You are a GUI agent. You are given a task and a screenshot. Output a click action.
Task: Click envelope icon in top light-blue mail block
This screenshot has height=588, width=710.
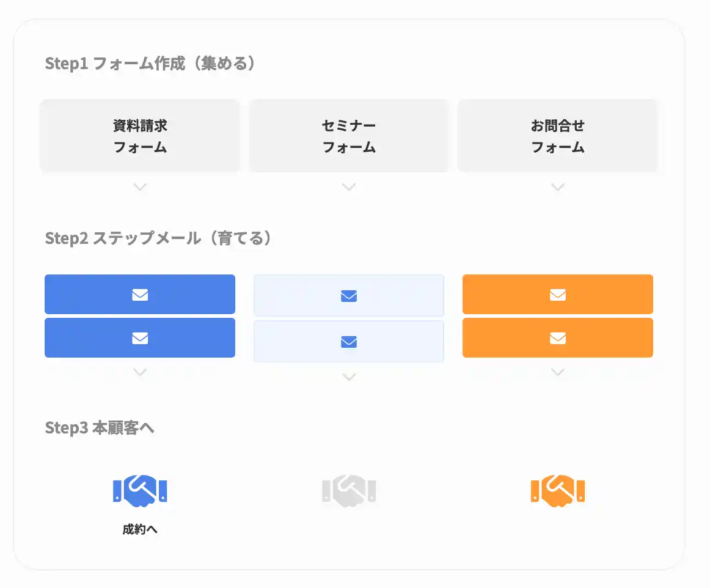pyautogui.click(x=349, y=296)
